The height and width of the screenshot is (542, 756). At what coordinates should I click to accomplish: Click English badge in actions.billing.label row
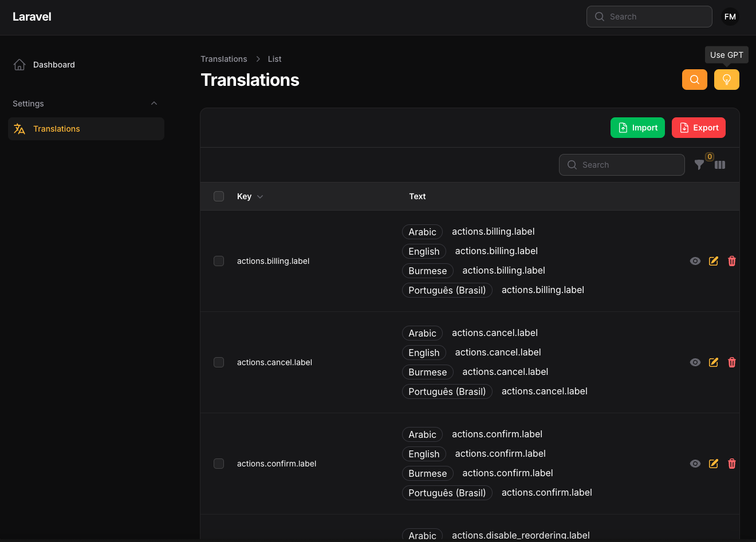pos(424,251)
